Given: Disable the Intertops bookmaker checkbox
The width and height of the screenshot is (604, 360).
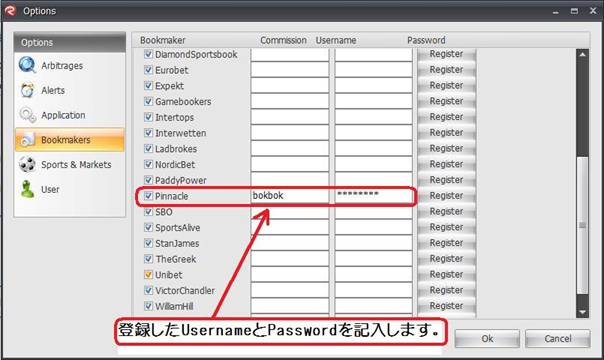Looking at the screenshot, I should pos(148,117).
